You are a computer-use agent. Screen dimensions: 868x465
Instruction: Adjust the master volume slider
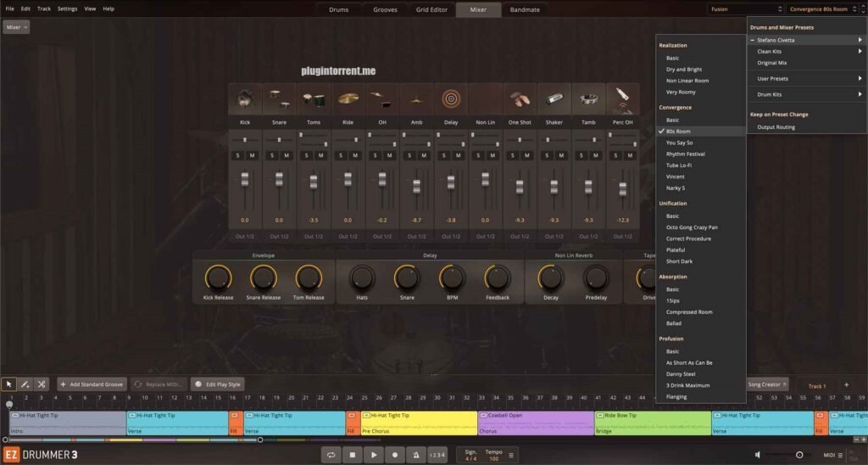(x=798, y=455)
